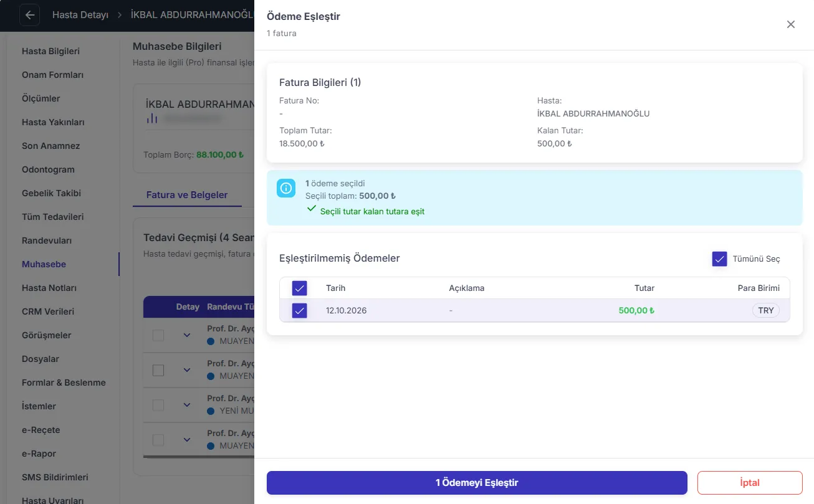Viewport: 814px width, 504px height.
Task: Click the TRY currency badge
Action: (x=766, y=310)
